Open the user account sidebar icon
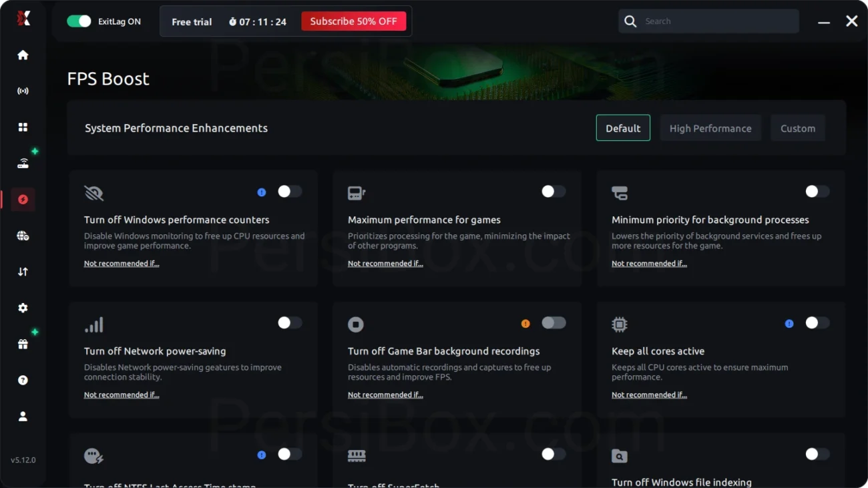 pos(23,417)
